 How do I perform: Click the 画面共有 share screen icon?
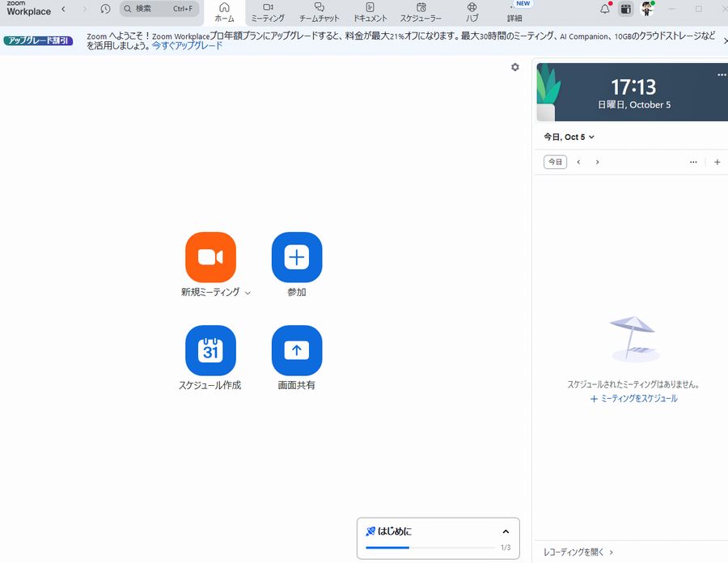(x=297, y=350)
